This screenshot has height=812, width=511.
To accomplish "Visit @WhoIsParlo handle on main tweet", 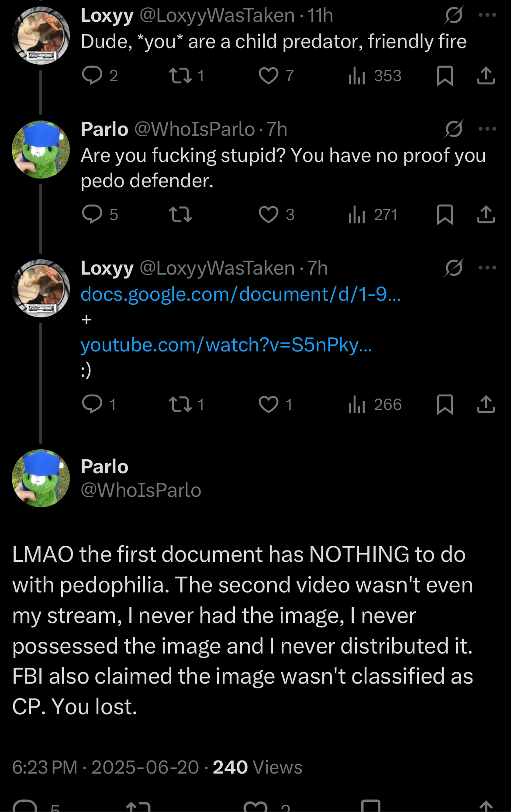I will pos(141,490).
